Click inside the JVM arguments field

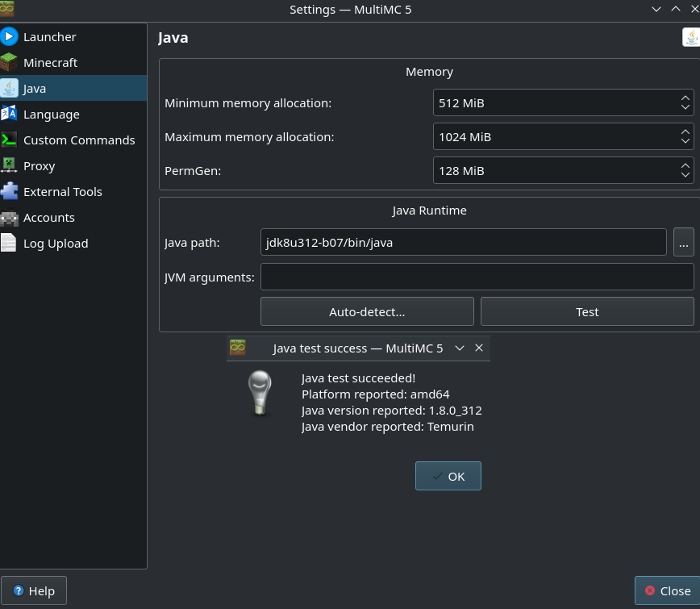click(x=476, y=276)
